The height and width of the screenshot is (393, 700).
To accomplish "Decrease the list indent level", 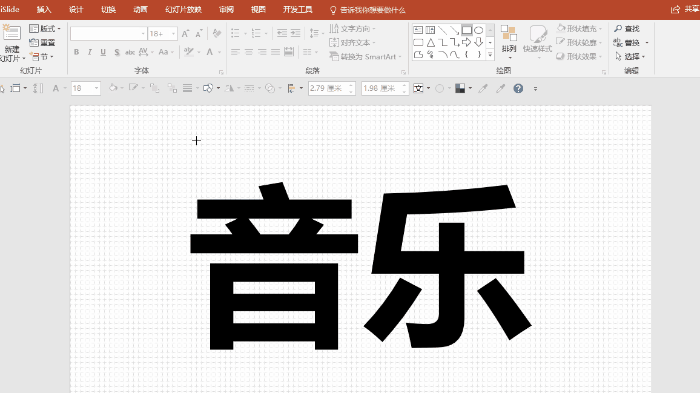I will pyautogui.click(x=282, y=33).
